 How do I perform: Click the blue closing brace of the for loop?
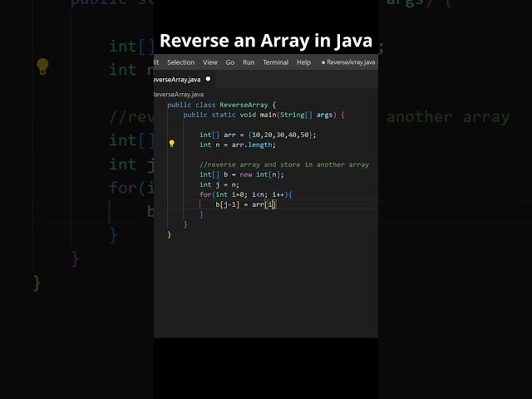pyautogui.click(x=201, y=214)
